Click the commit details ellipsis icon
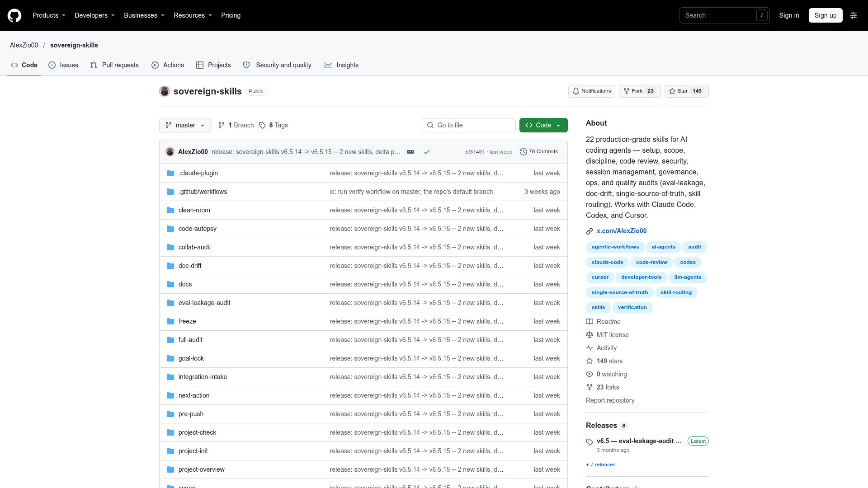The image size is (868, 488). point(410,152)
